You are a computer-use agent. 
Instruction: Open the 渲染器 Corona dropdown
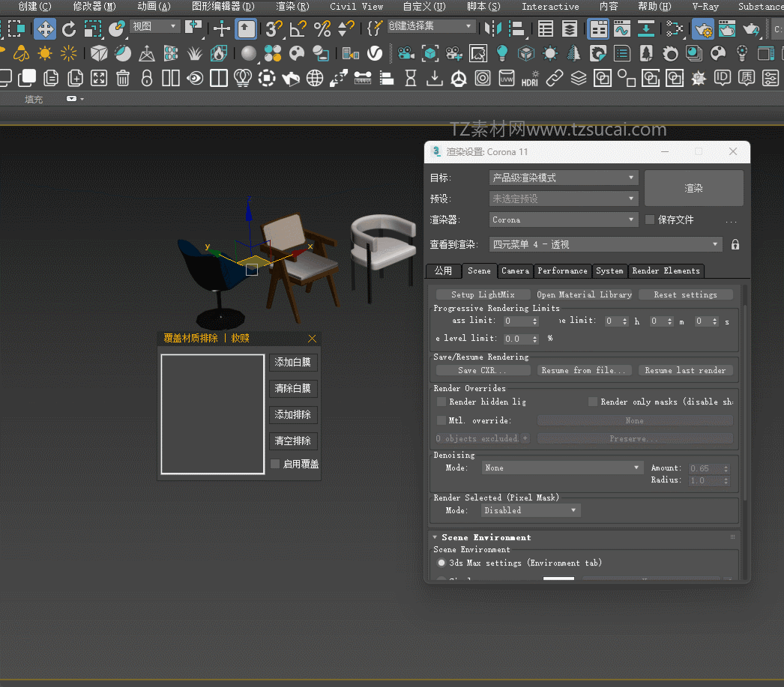pyautogui.click(x=564, y=220)
